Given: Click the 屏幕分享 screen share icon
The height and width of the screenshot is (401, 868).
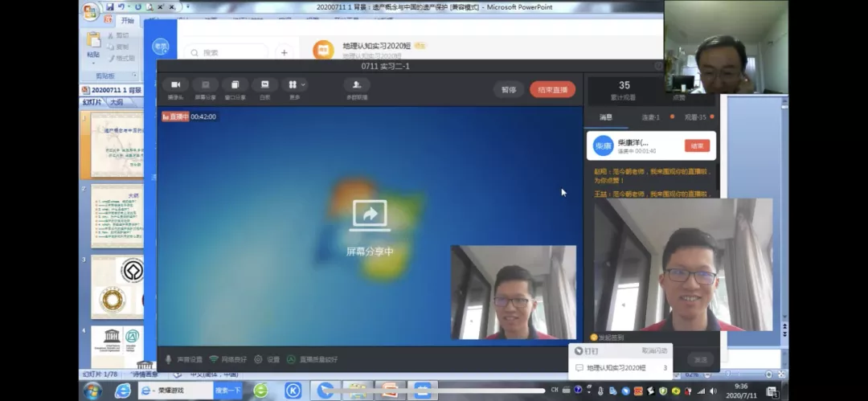Looking at the screenshot, I should pos(205,86).
